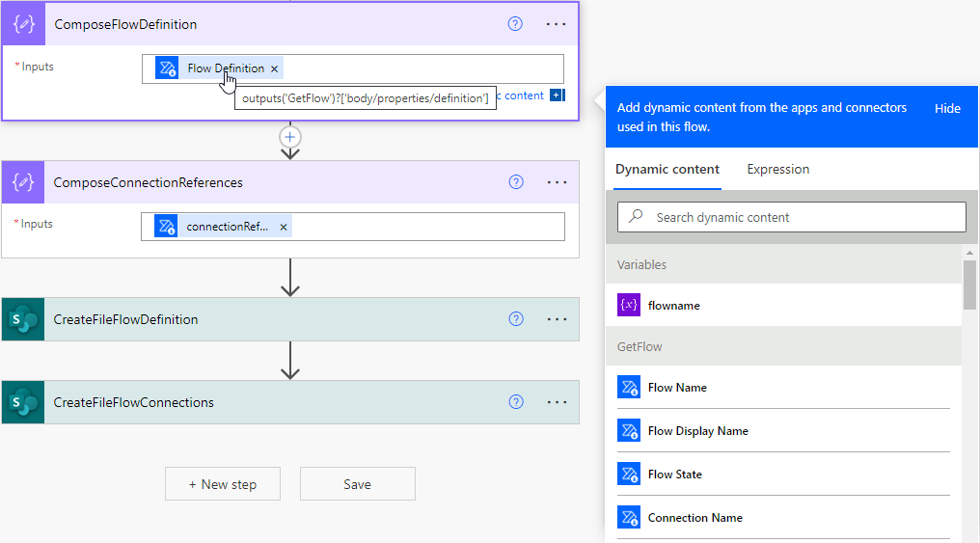Open ComposeFlowDefinition ellipsis menu
Image resolution: width=980 pixels, height=543 pixels.
pos(556,23)
